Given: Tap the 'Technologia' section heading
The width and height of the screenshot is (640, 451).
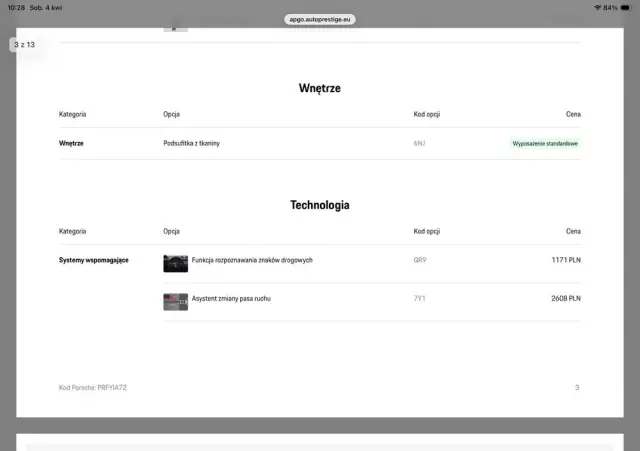Looking at the screenshot, I should (x=319, y=205).
